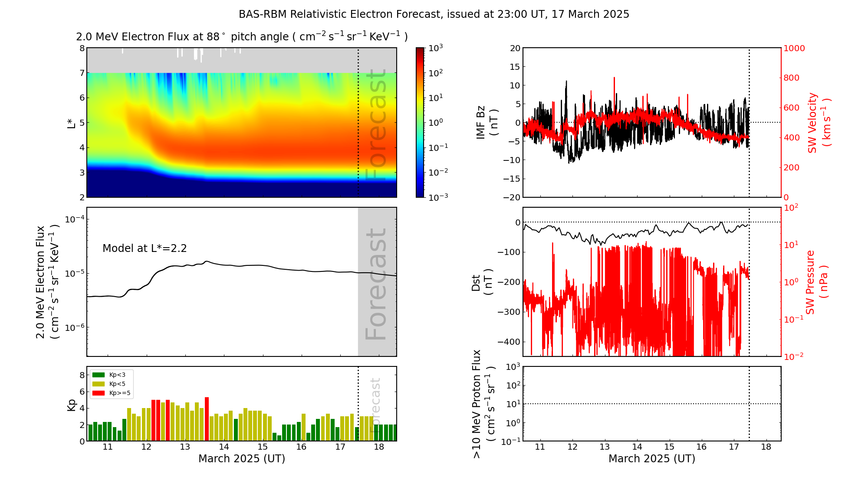868x477 pixels.
Task: Click the flux colorbar beside the L* plot
Action: click(x=420, y=122)
